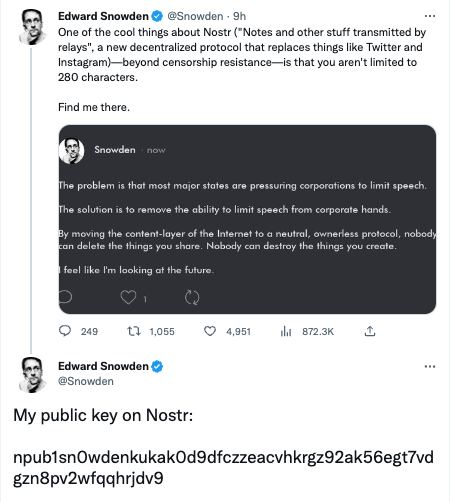Like the first tweet with 4,951 likes
The height and width of the screenshot is (502, 450).
click(x=210, y=331)
